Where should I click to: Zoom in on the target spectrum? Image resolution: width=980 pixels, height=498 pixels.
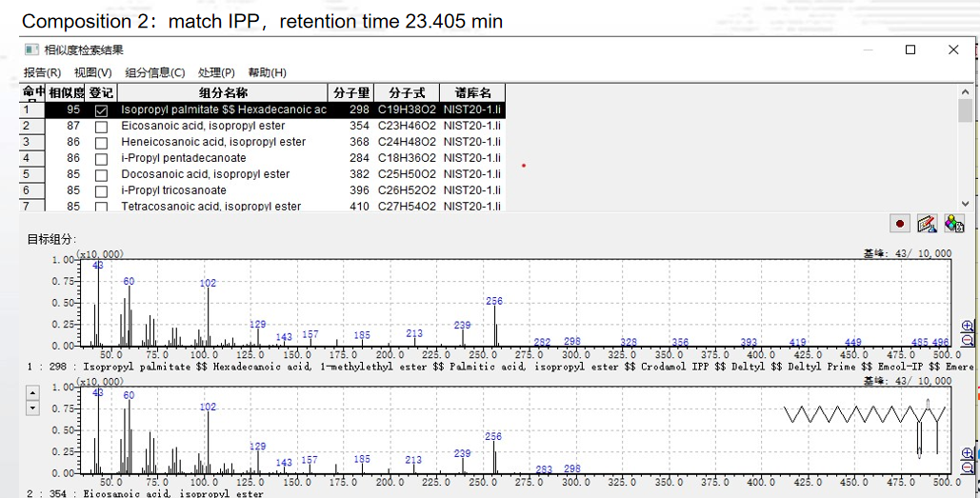[968, 327]
